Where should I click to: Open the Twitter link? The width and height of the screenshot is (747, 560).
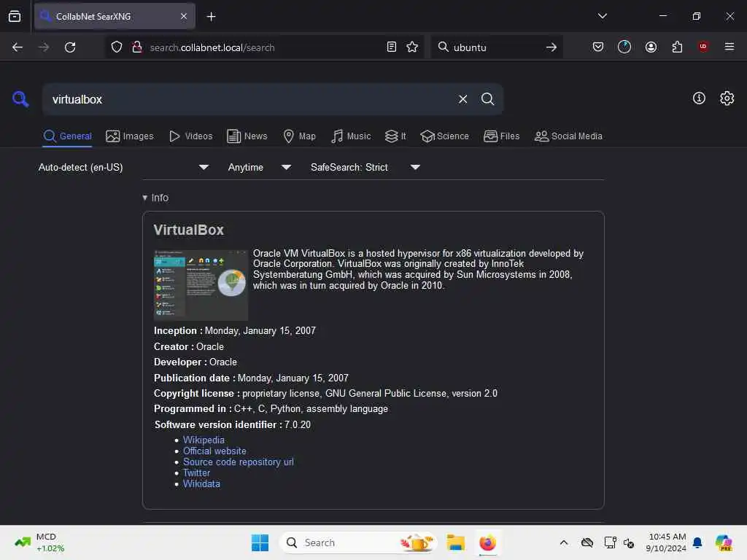[196, 472]
